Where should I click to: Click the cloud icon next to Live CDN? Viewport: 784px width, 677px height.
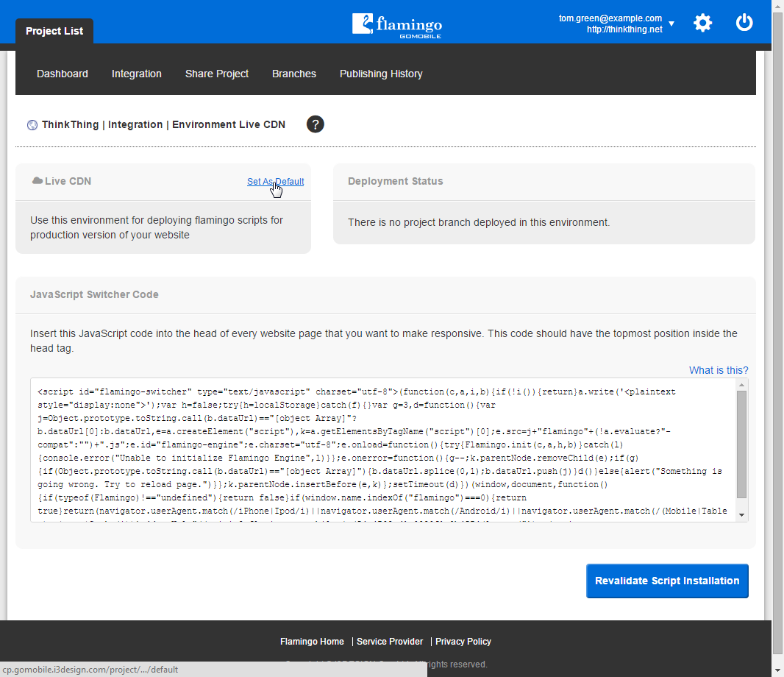click(37, 180)
